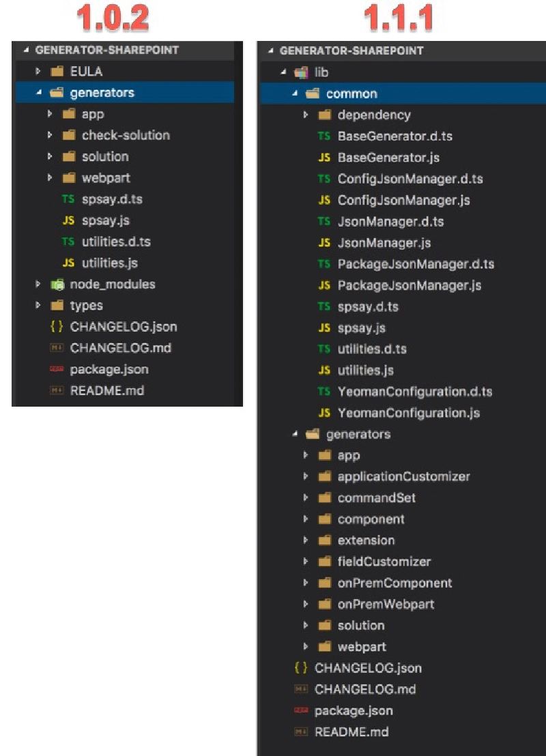Click the node_modules folder icon

[57, 285]
